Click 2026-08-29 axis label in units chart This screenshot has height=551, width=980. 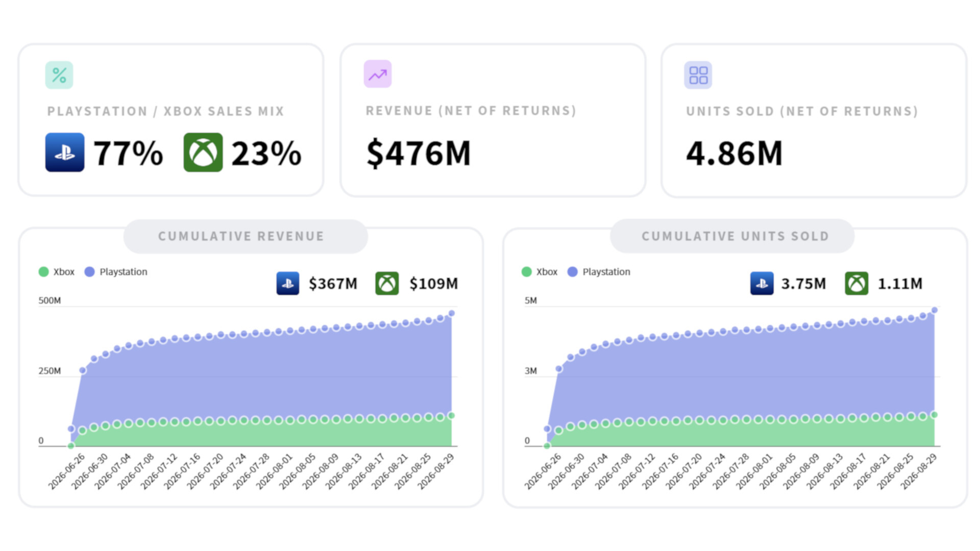[x=918, y=471]
